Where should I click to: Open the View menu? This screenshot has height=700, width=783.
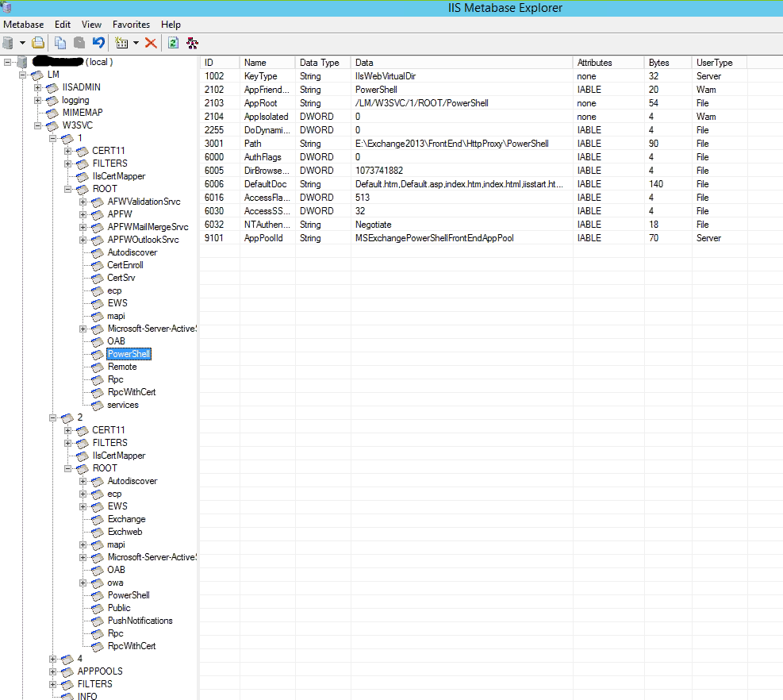click(91, 25)
